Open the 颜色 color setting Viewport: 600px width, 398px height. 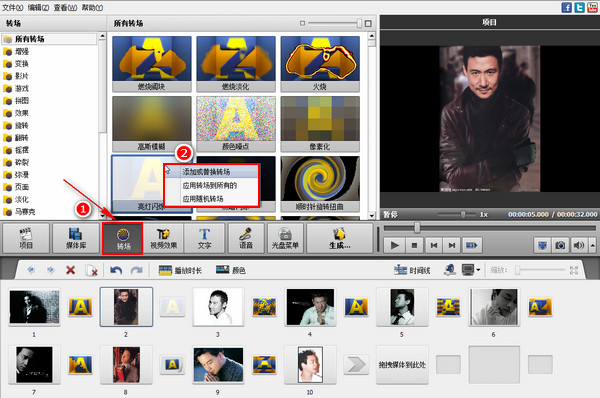231,270
